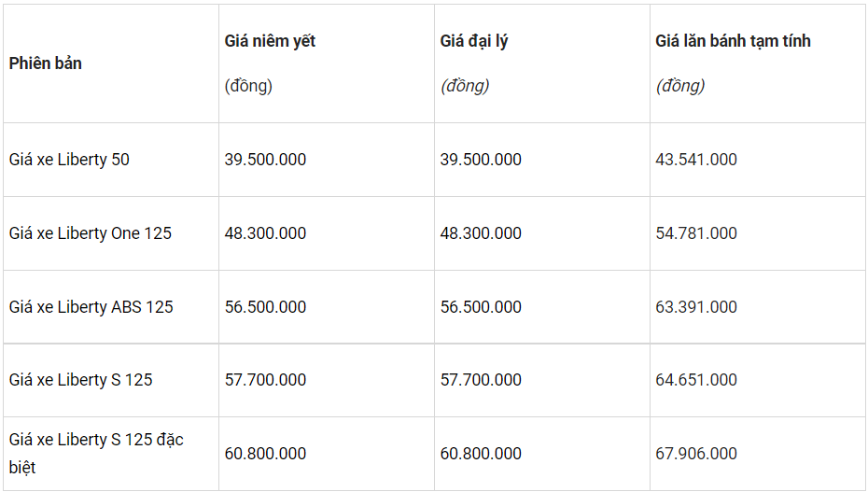Click listed price 39.500.000 for Liberty 50
This screenshot has width=868, height=492.
tap(265, 160)
